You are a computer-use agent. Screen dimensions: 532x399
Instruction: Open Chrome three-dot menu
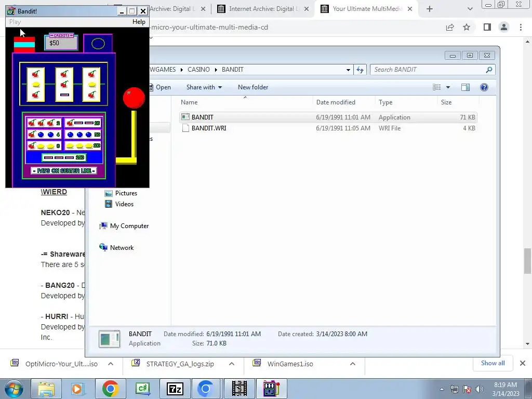[x=521, y=27]
